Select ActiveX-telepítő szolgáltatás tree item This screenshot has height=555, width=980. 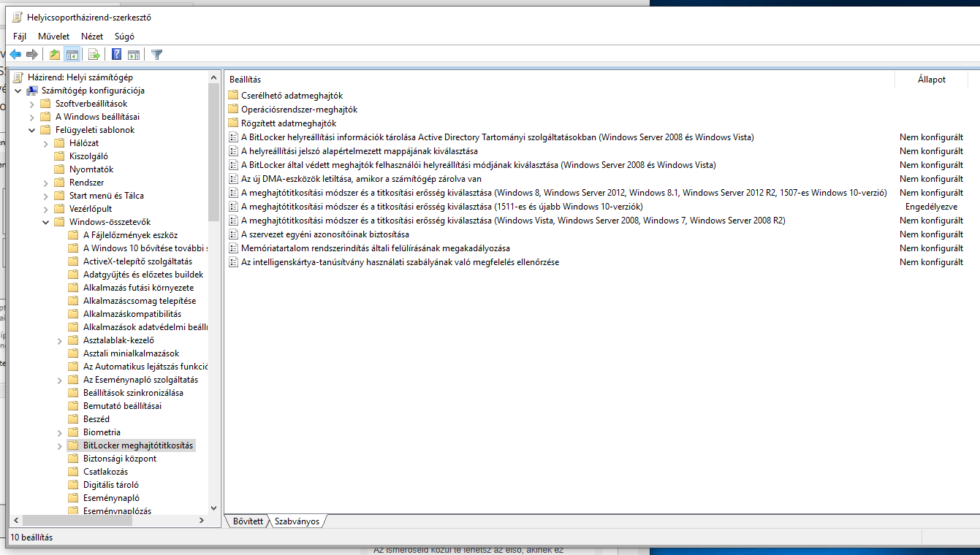[138, 261]
